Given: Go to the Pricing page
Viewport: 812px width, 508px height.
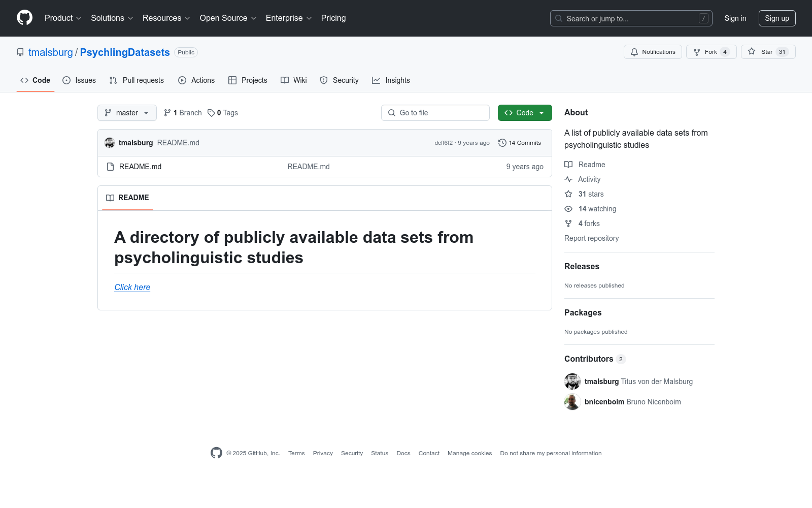Looking at the screenshot, I should click(x=333, y=18).
